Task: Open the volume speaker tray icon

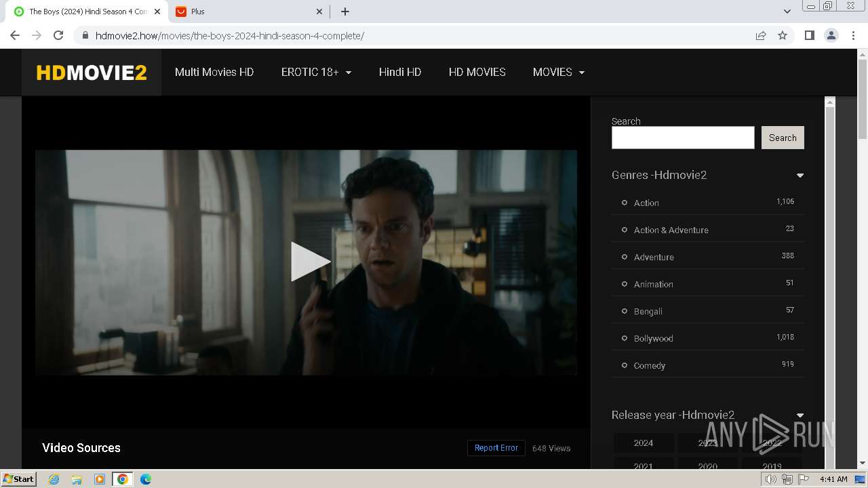Action: click(x=770, y=479)
